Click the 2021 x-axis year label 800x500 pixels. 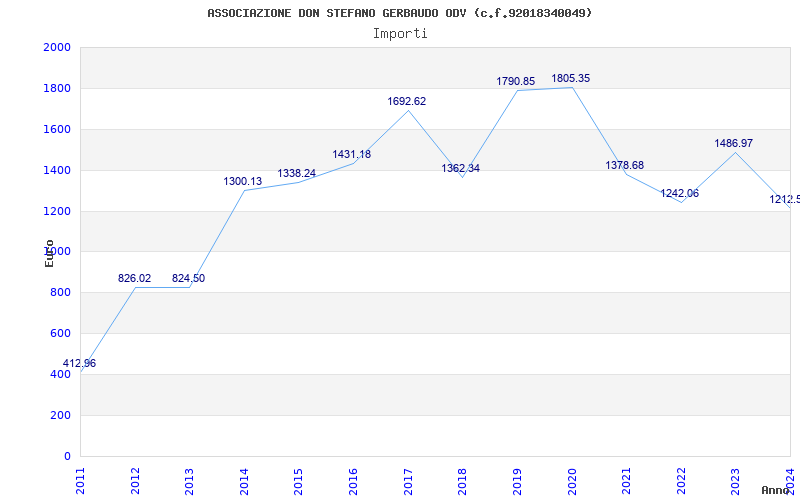626,481
